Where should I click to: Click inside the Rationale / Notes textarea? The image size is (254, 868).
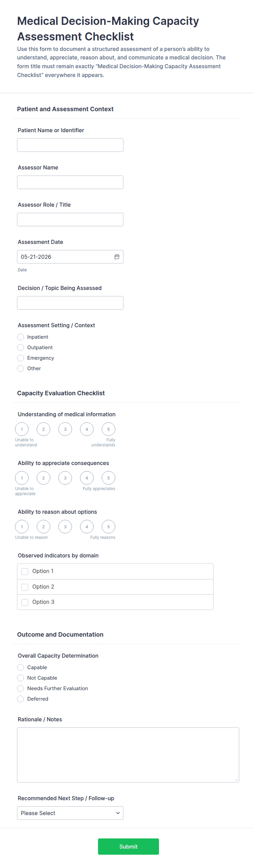click(128, 755)
